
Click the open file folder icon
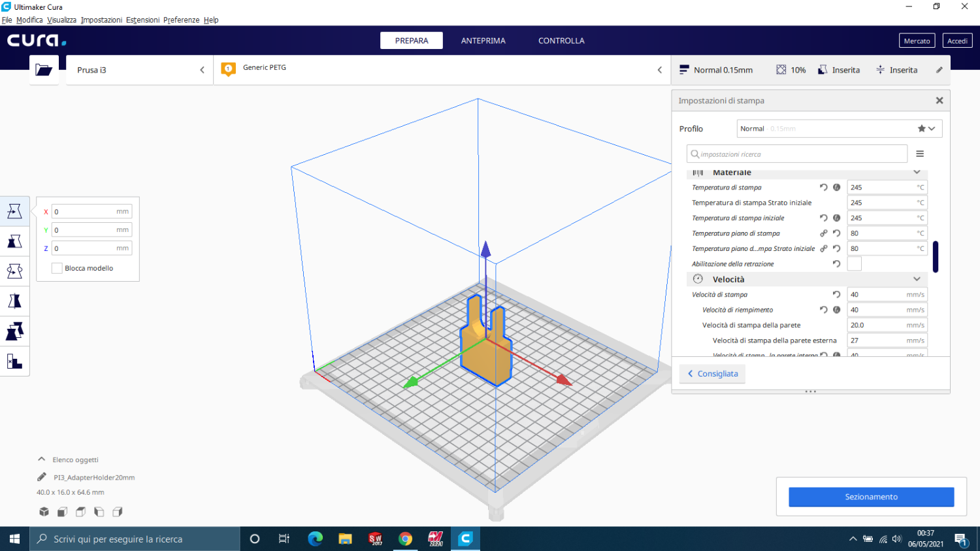[44, 70]
